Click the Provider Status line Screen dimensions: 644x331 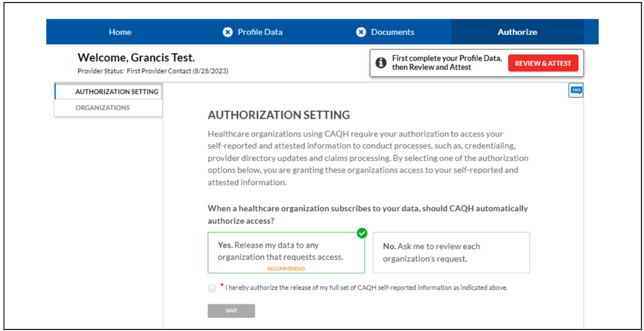(153, 71)
